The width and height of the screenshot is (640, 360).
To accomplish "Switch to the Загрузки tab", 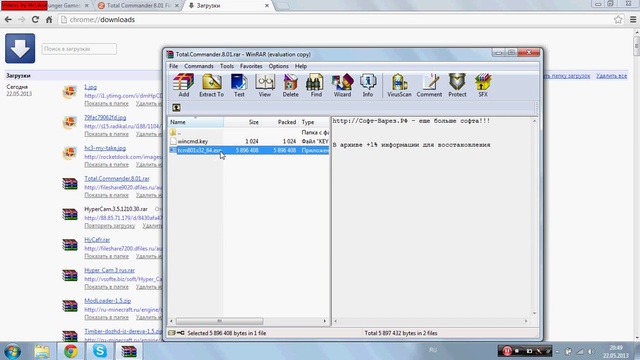I will pyautogui.click(x=229, y=6).
